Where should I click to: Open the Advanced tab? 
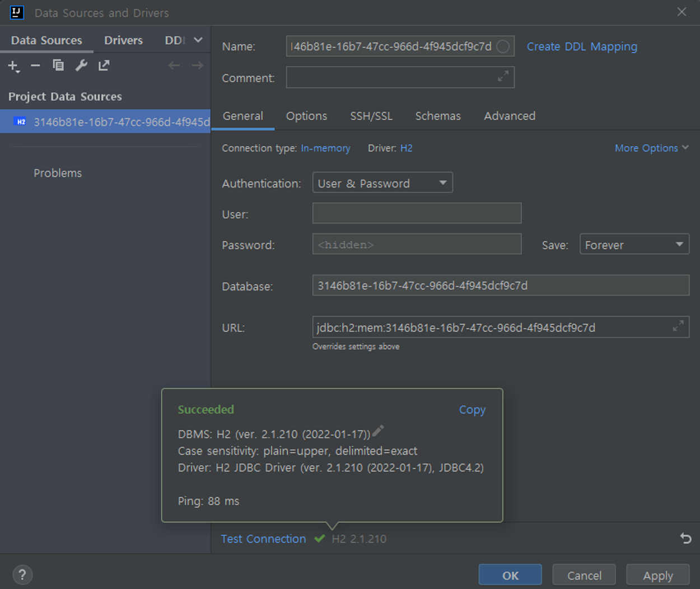510,116
